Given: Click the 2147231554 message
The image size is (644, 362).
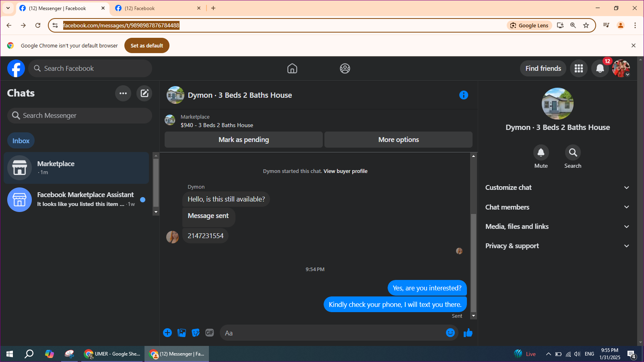Looking at the screenshot, I should click(x=205, y=236).
